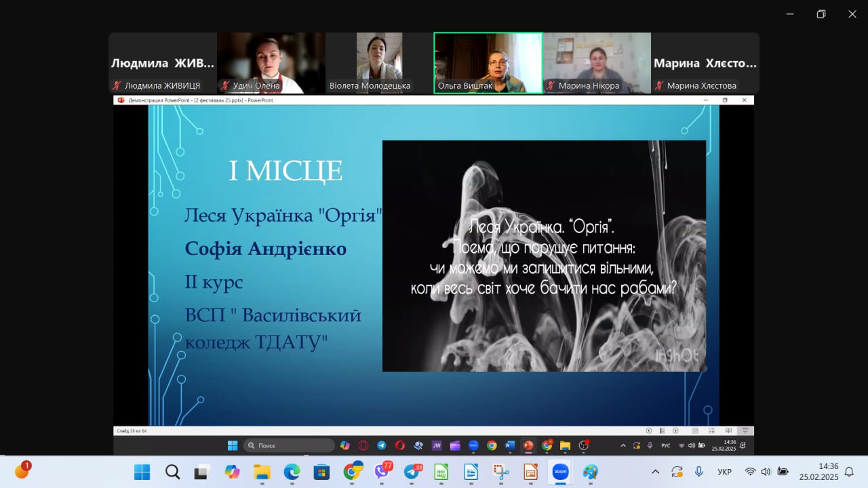
Task: Click the microphone icon in the system tray
Action: [x=698, y=472]
